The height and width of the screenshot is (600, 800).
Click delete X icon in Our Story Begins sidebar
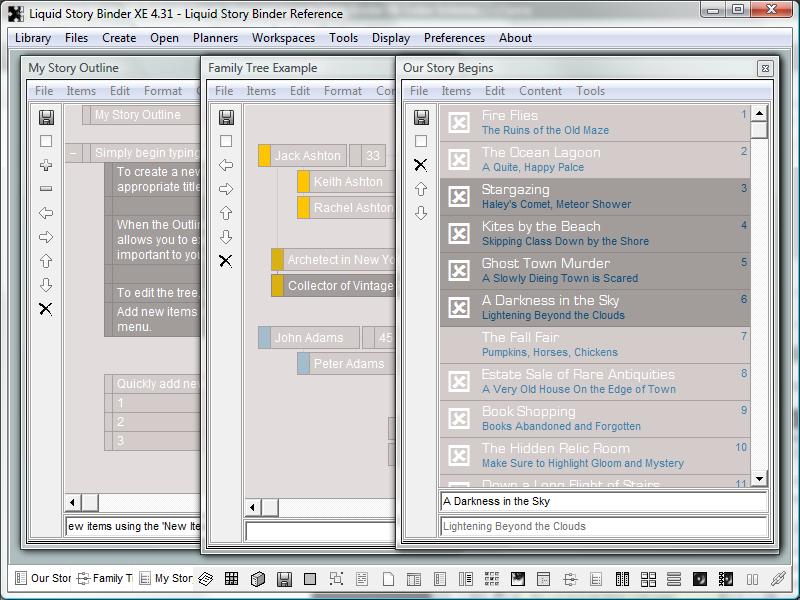[x=421, y=165]
